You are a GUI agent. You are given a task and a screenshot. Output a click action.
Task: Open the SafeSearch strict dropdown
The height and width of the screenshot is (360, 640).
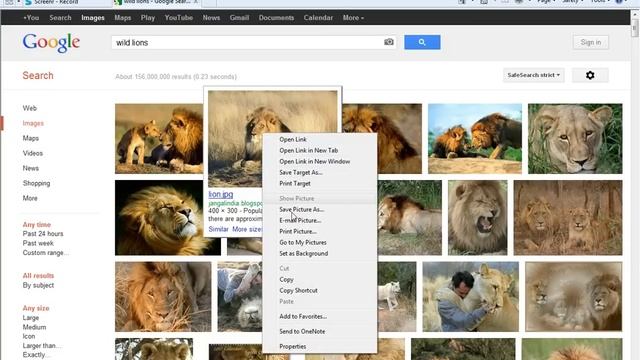point(533,75)
